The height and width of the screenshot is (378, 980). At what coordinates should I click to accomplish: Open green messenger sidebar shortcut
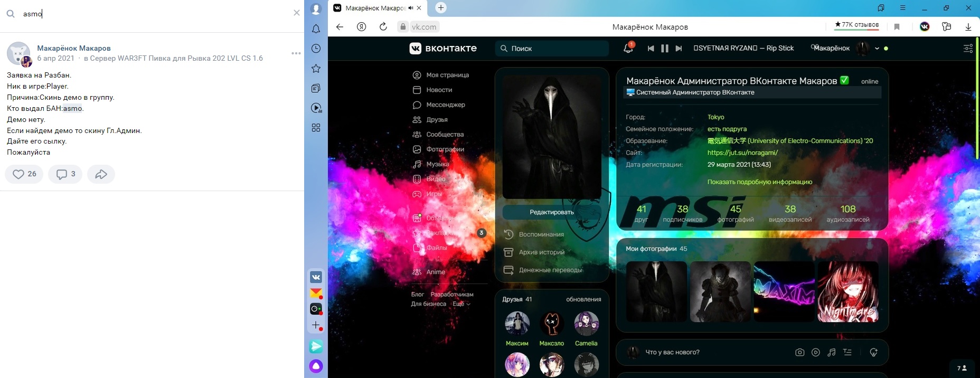click(316, 346)
